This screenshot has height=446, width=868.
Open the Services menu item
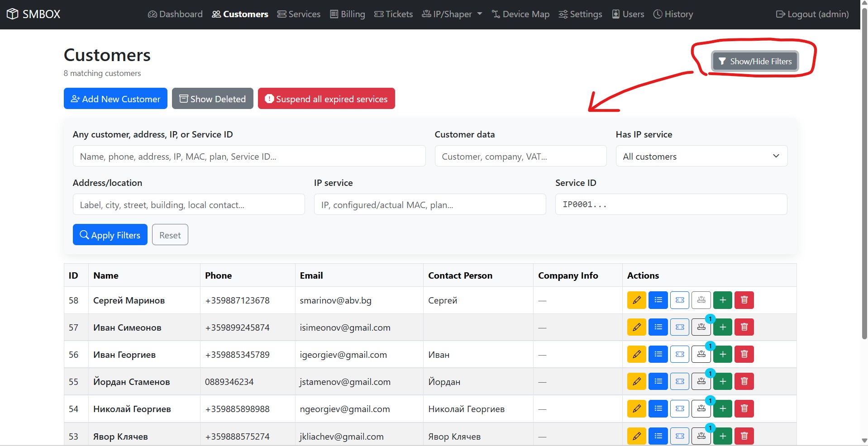click(299, 14)
